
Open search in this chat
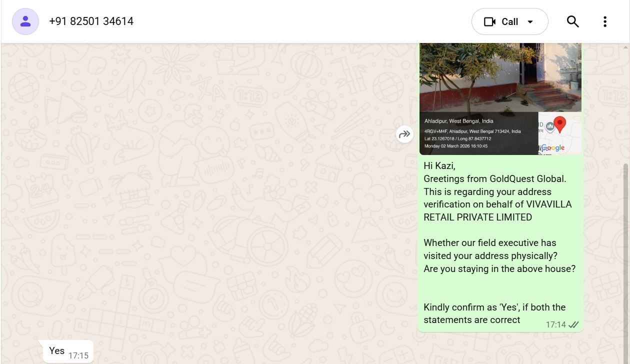point(572,21)
